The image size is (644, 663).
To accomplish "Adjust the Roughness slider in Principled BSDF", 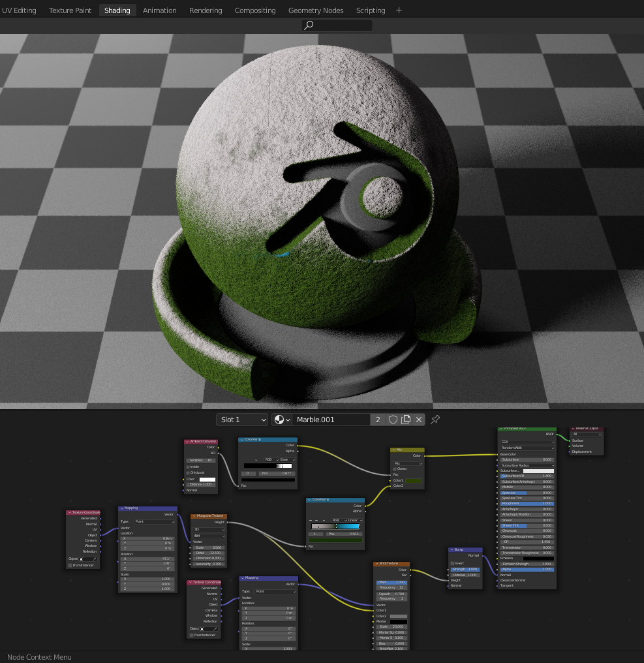I will (x=527, y=504).
